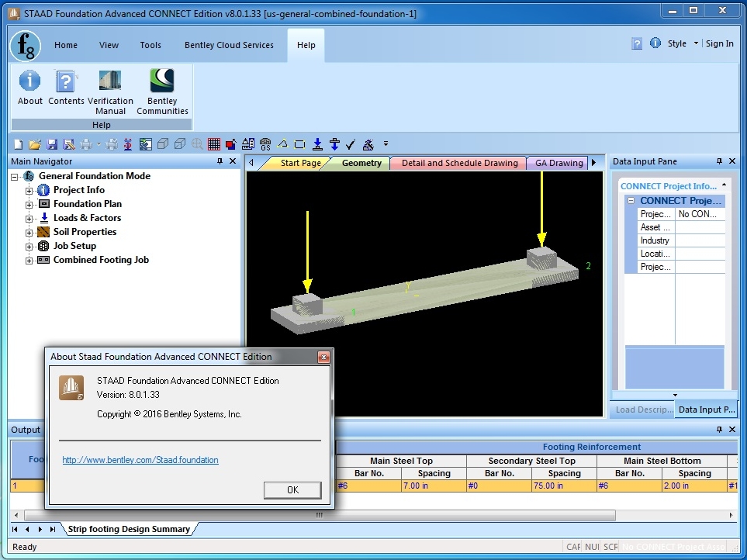Image resolution: width=747 pixels, height=560 pixels.
Task: Collapse the CONNECT Project property group
Action: [631, 201]
